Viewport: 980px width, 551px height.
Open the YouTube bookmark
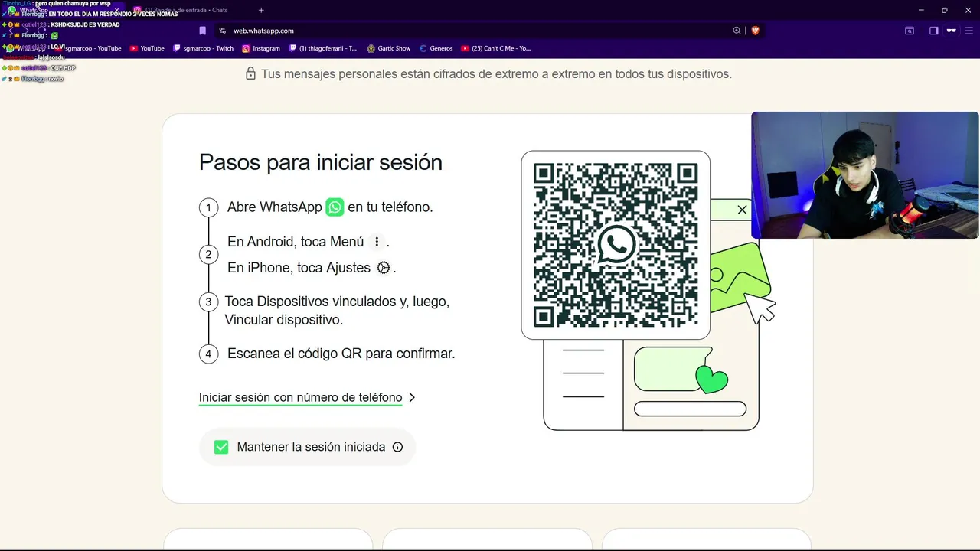pos(147,48)
